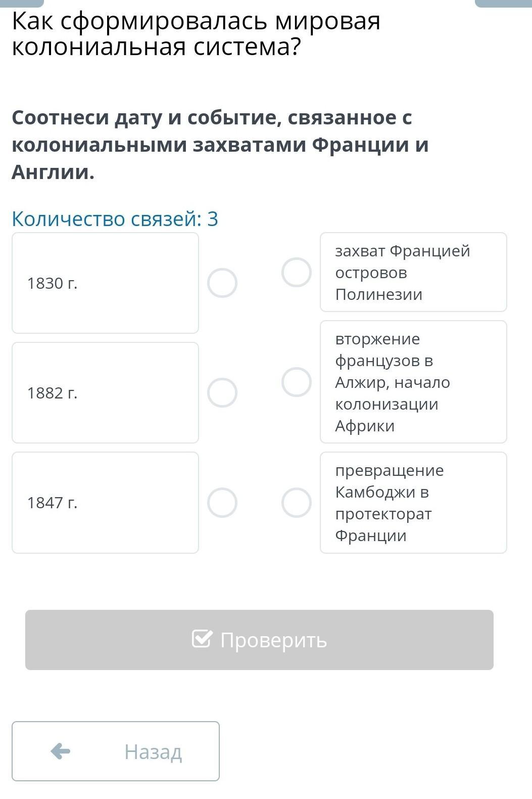The height and width of the screenshot is (799, 532).
Task: Click the Количество связей: 3 label
Action: click(115, 219)
